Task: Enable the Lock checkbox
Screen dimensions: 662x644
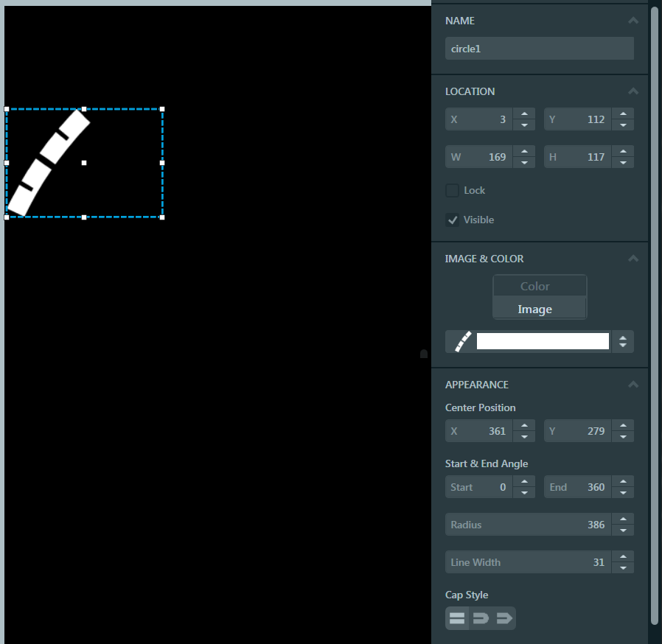Action: point(452,190)
